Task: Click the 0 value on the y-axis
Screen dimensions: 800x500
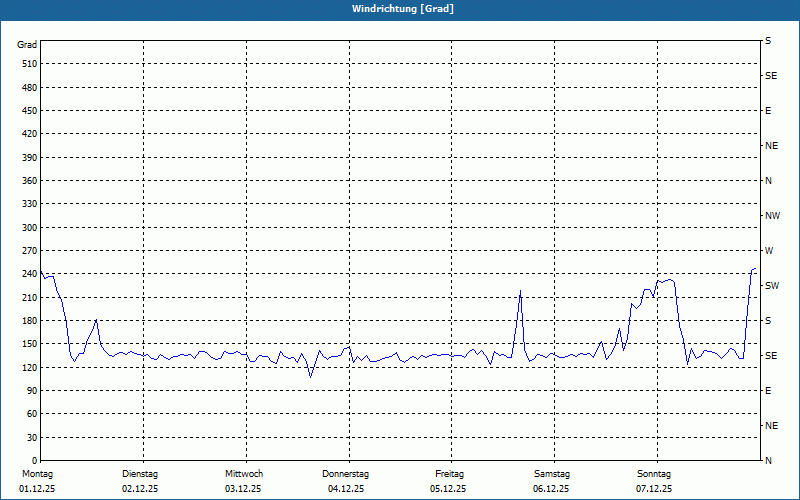Action: coord(33,461)
